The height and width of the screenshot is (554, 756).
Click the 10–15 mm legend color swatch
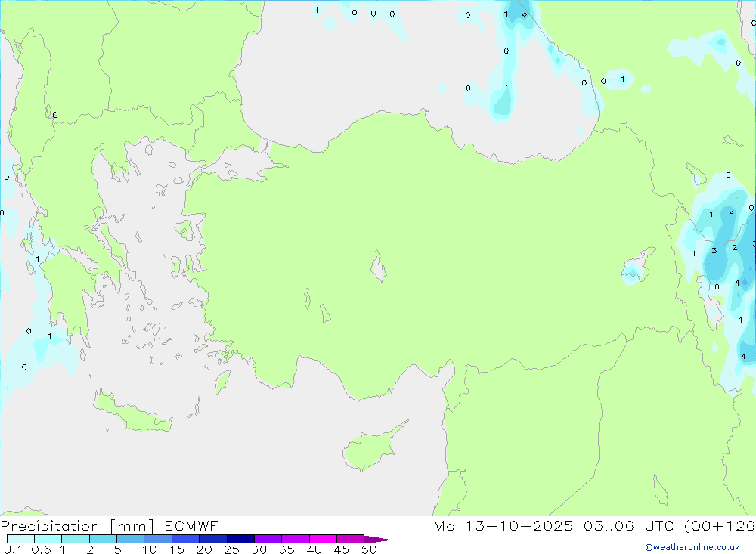click(x=158, y=539)
